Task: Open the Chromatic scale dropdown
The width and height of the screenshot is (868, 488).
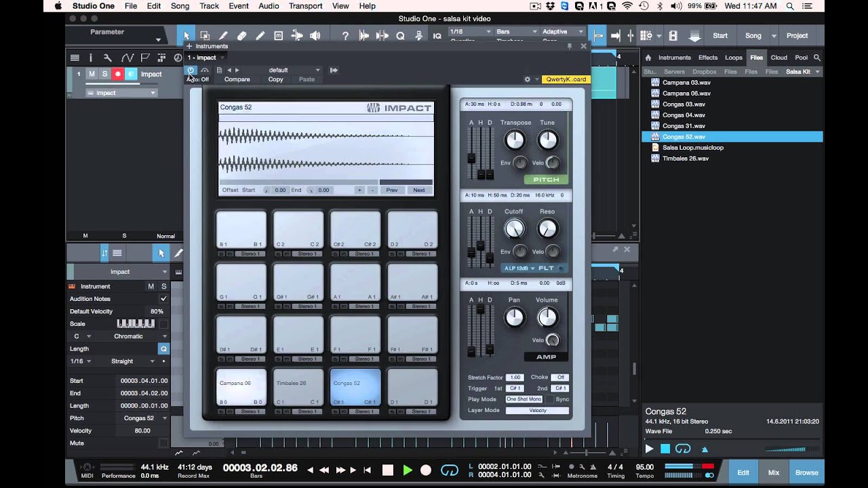Action: 130,336
